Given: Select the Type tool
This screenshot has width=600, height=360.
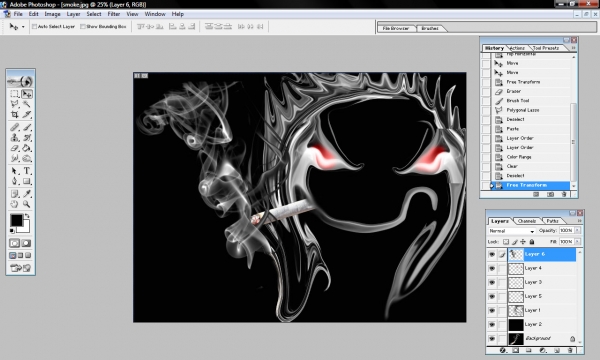Looking at the screenshot, I should pos(26,171).
